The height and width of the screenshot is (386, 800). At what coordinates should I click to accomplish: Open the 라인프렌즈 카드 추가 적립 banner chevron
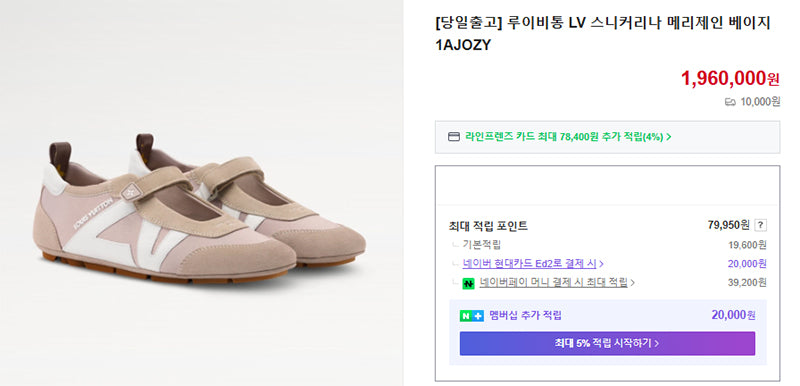click(668, 137)
